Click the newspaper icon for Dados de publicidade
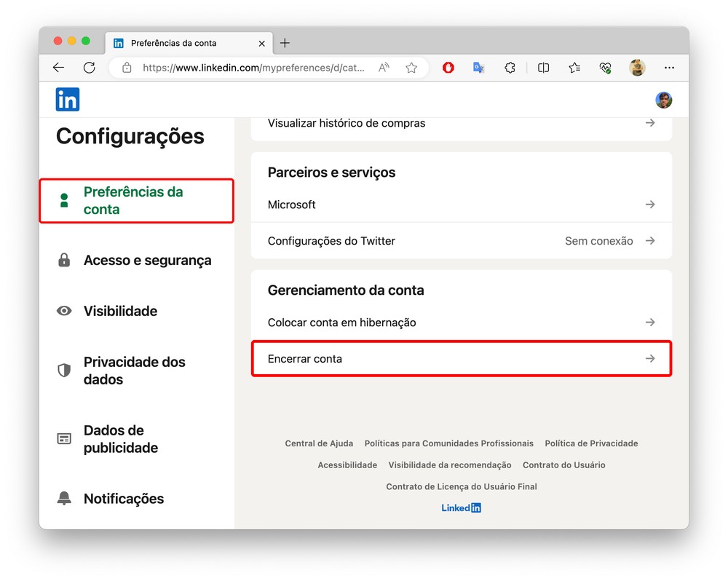The image size is (728, 581). (64, 438)
